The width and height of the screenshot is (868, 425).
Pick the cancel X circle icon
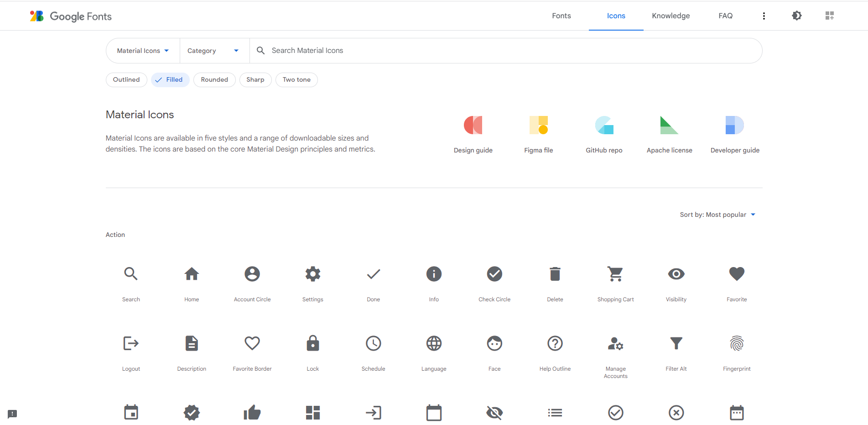[676, 413]
